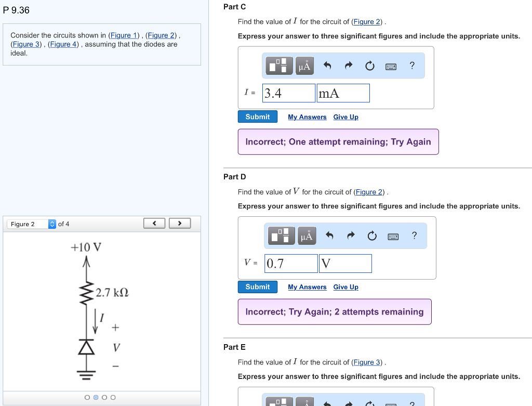This screenshot has width=532, height=406.
Task: Undo in Part D answer toolbar
Action: coord(329,235)
